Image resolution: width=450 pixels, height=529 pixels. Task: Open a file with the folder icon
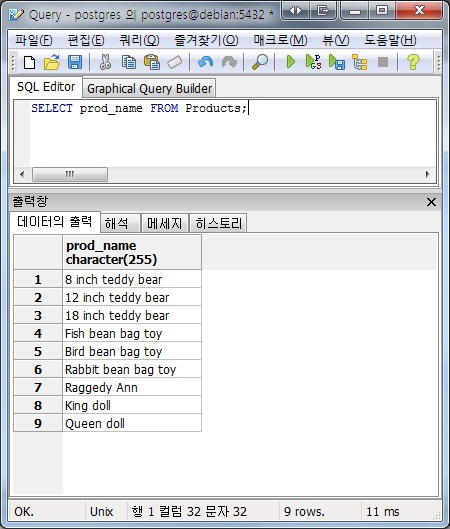[x=52, y=62]
